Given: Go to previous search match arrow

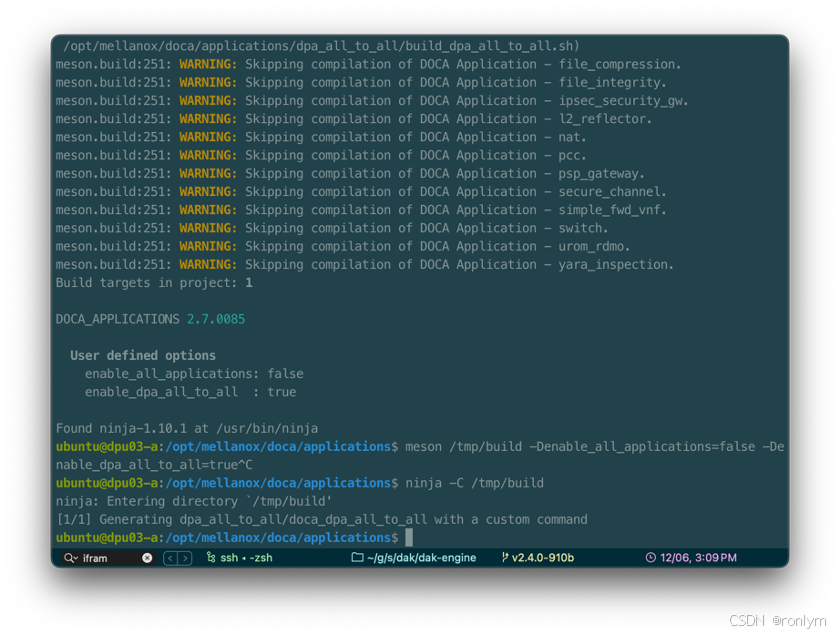Looking at the screenshot, I should click(x=170, y=558).
